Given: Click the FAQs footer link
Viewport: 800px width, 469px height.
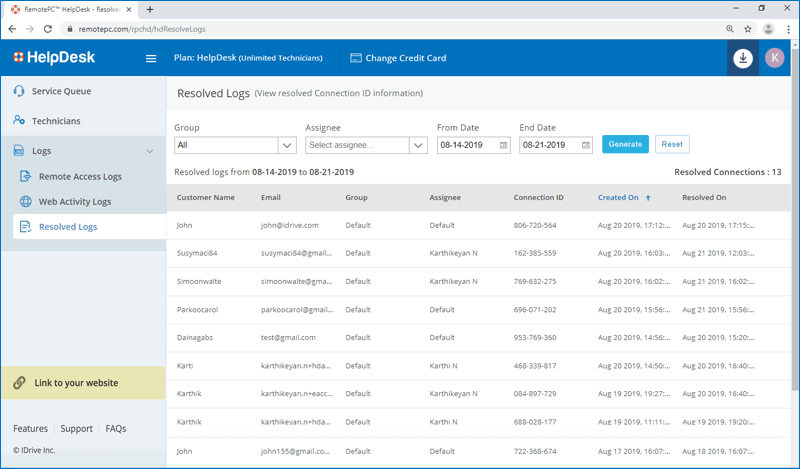Looking at the screenshot, I should (x=116, y=429).
